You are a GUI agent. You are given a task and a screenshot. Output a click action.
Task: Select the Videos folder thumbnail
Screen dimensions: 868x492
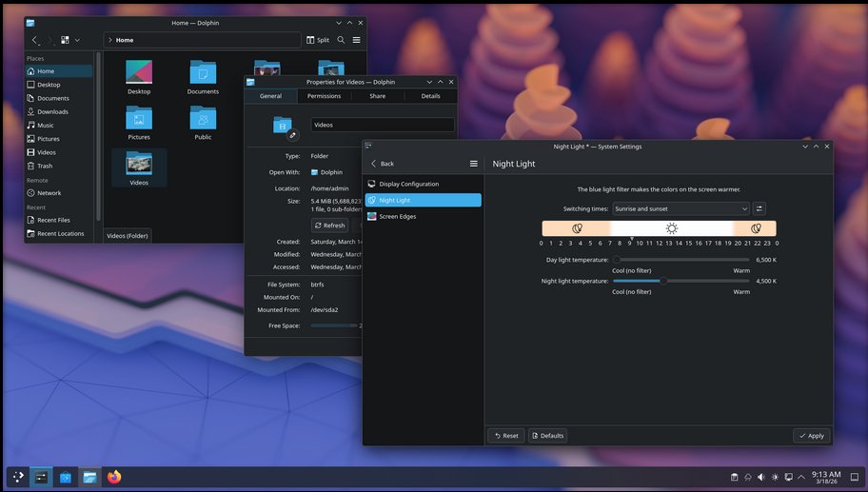139,164
